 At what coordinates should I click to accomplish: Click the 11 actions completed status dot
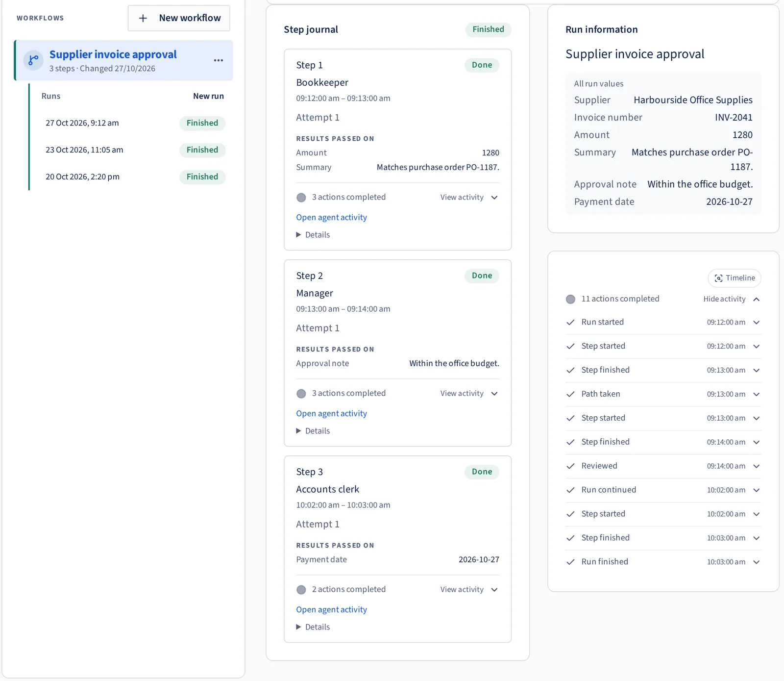click(570, 299)
